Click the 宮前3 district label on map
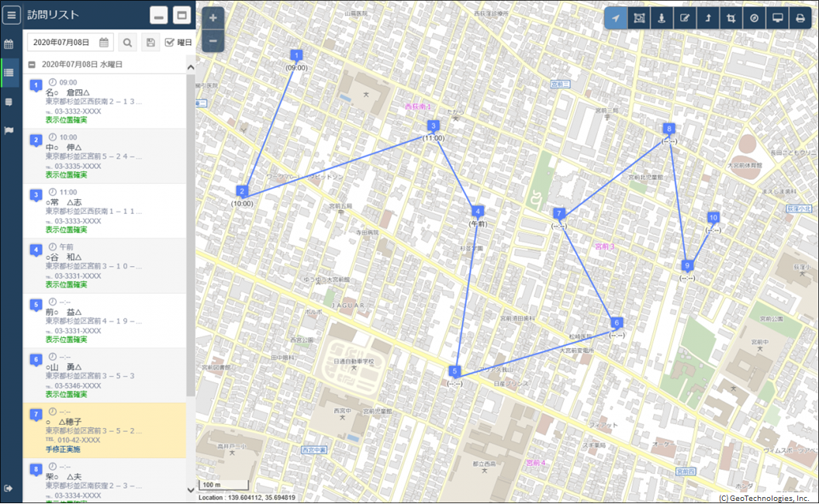This screenshot has width=819, height=504. pos(605,247)
